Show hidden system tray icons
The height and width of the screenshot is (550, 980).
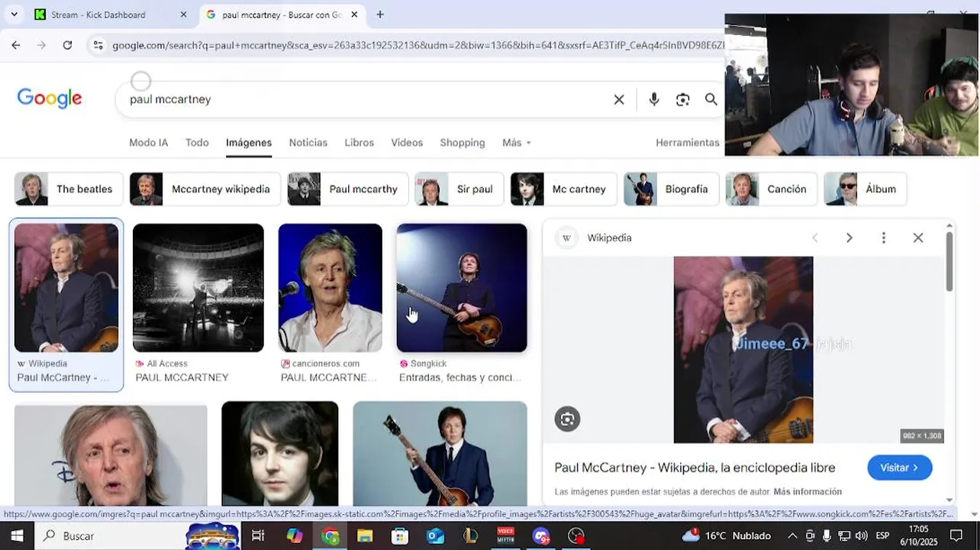pyautogui.click(x=792, y=535)
